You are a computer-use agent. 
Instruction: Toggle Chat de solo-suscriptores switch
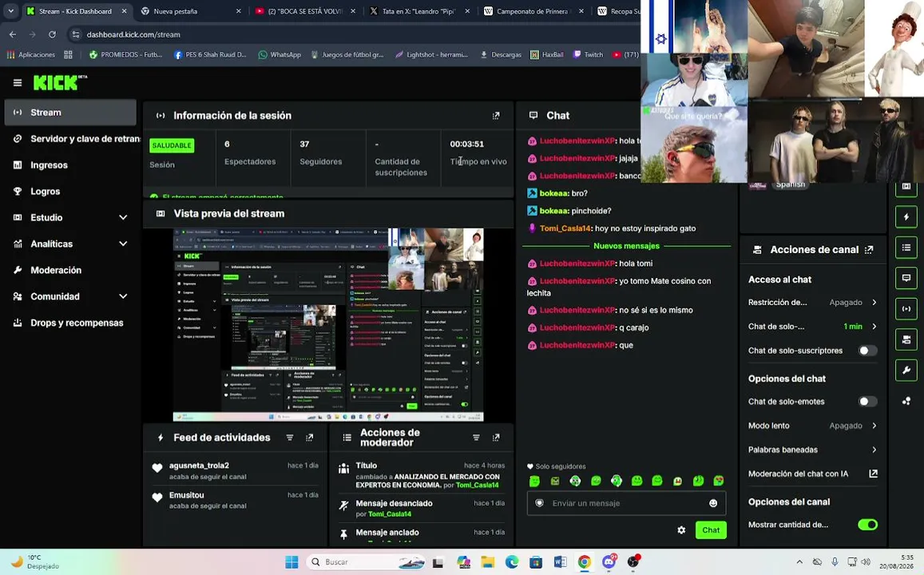pyautogui.click(x=867, y=351)
